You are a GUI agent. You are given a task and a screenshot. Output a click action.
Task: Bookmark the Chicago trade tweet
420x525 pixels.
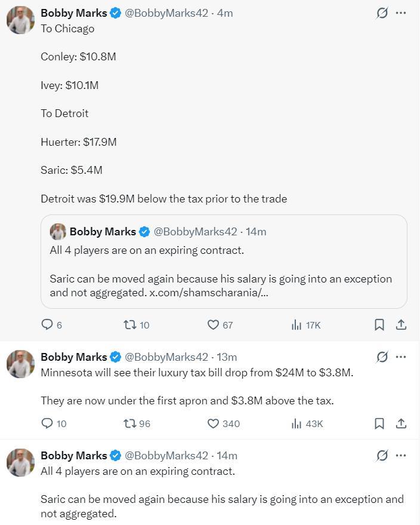(x=379, y=325)
